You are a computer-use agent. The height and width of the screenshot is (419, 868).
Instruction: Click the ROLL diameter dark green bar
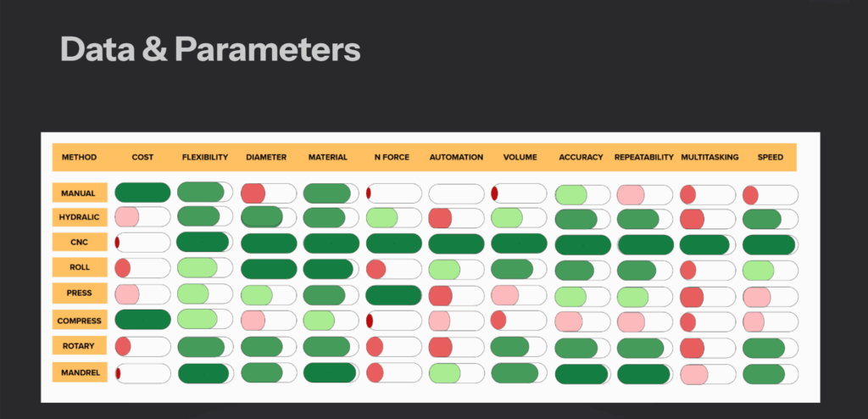coord(269,269)
